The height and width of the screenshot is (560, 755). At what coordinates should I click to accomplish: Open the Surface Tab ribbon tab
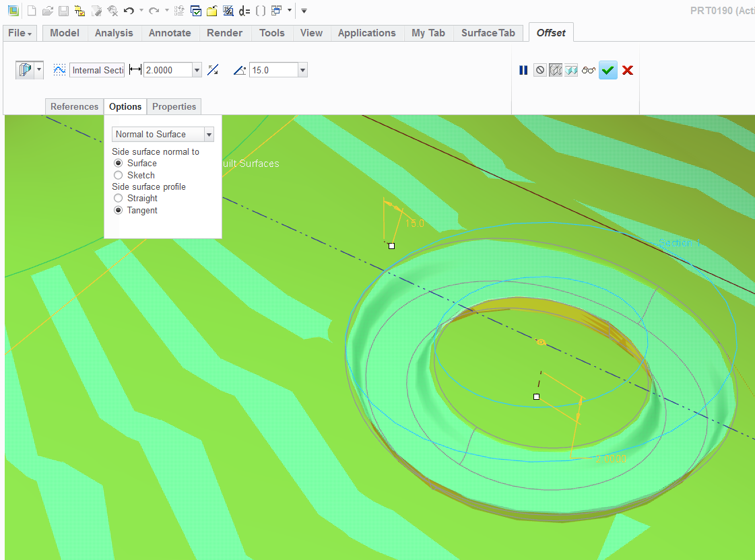click(488, 33)
